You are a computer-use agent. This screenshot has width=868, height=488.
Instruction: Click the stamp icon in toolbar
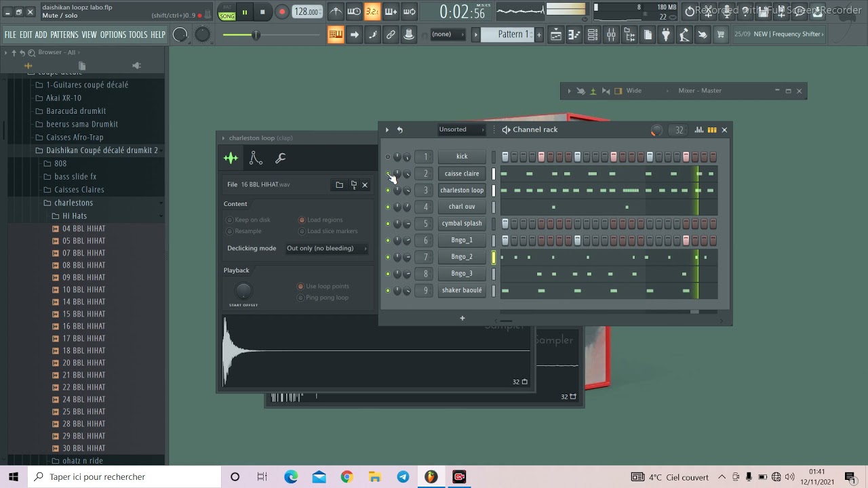click(x=409, y=35)
